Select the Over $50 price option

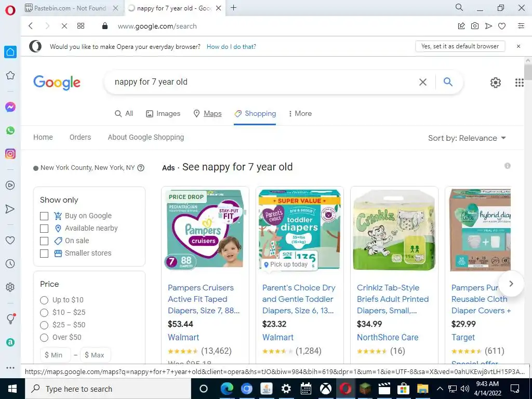tap(44, 338)
